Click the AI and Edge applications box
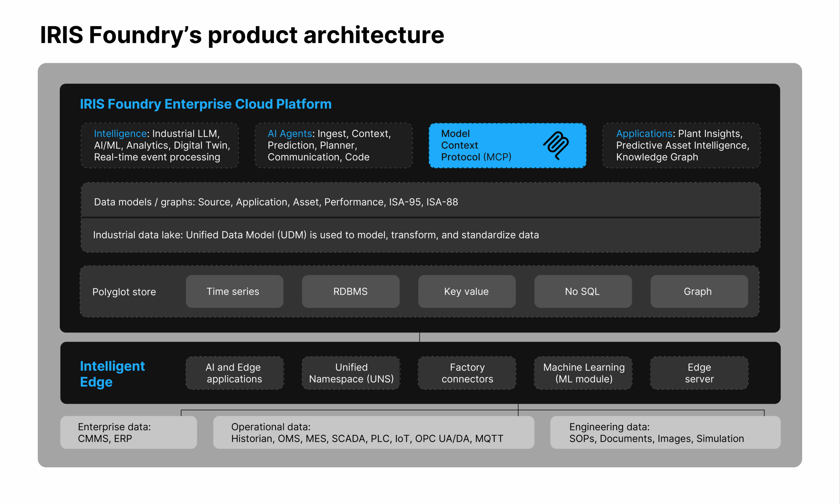The image size is (840, 504). click(235, 373)
